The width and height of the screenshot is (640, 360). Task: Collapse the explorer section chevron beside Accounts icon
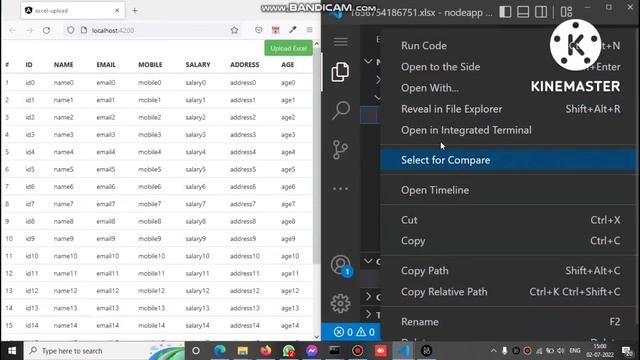(x=368, y=261)
